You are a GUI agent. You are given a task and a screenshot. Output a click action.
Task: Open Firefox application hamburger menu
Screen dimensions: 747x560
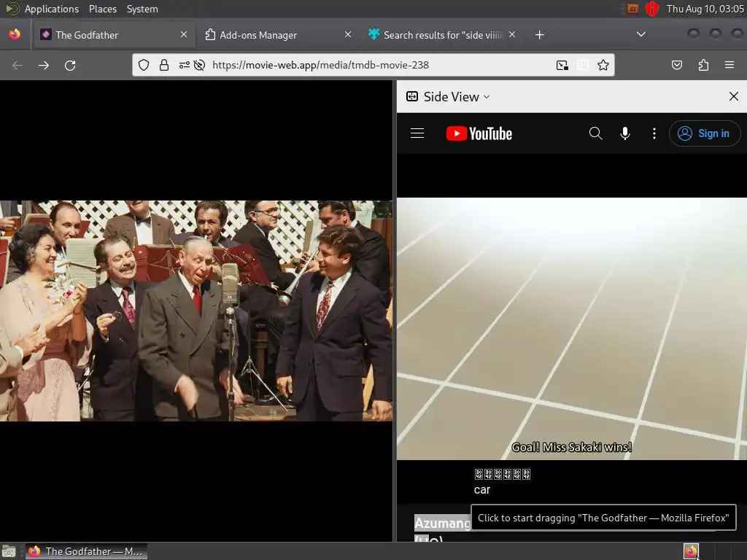click(x=729, y=65)
